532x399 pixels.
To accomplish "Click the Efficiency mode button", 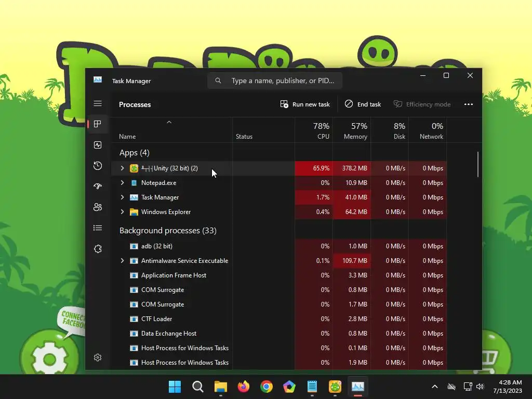I will (422, 104).
